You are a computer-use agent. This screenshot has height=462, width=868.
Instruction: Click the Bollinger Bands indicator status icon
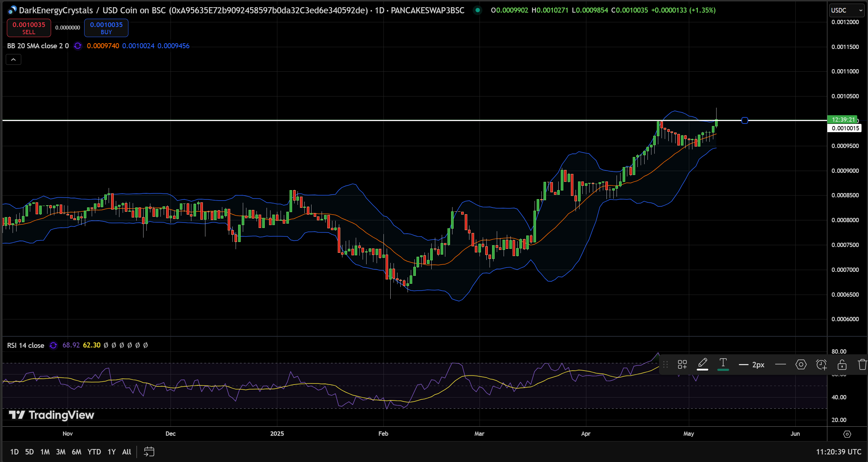pos(78,46)
